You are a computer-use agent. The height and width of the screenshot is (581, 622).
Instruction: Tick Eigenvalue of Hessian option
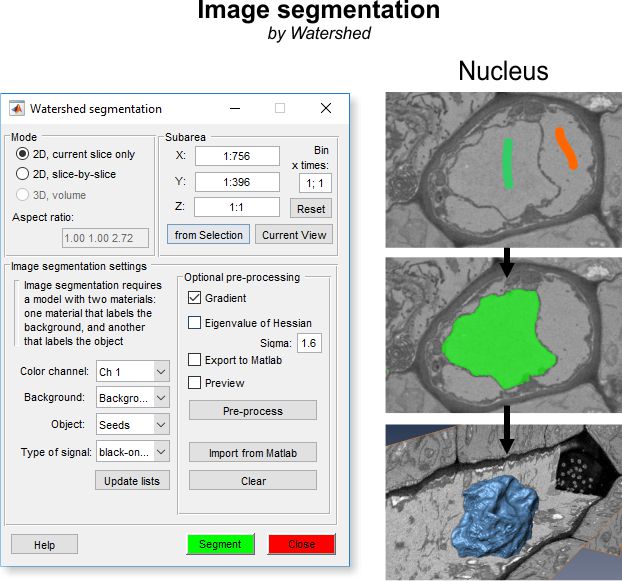pos(195,322)
